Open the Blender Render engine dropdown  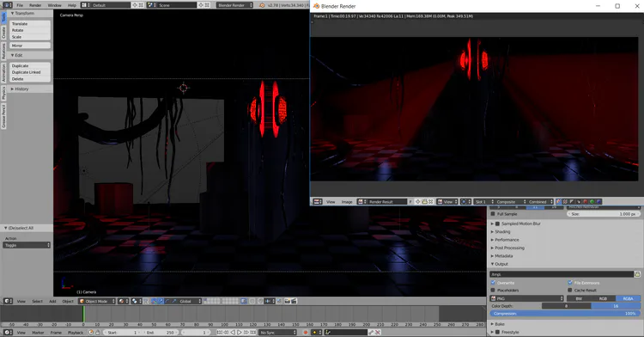[234, 5]
